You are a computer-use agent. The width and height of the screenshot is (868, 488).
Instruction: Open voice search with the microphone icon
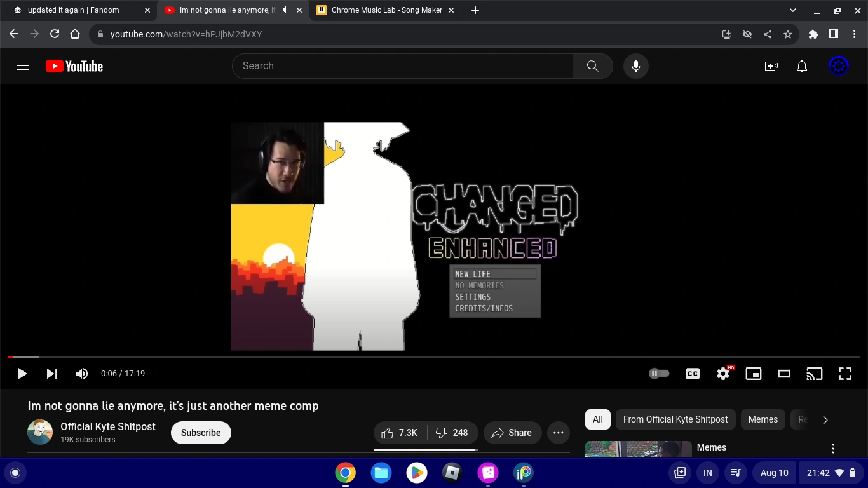635,65
